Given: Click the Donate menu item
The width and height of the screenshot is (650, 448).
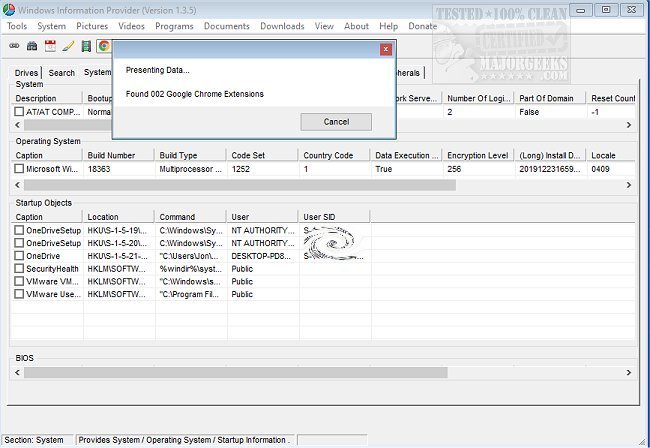Looking at the screenshot, I should point(422,26).
